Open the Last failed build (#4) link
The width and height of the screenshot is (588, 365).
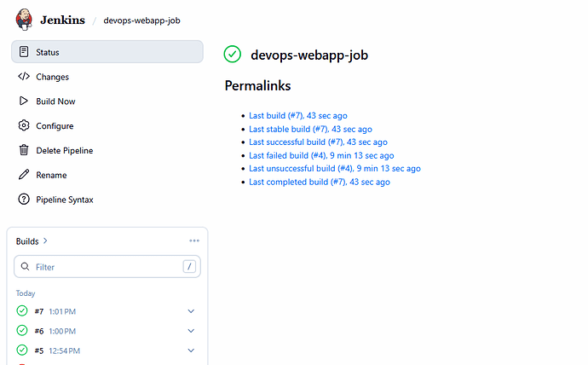(321, 155)
